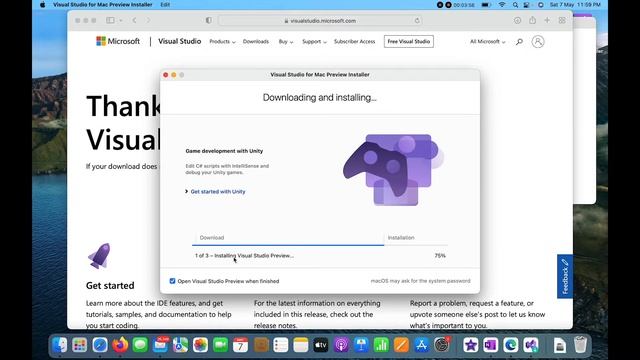Image resolution: width=640 pixels, height=360 pixels.
Task: Open Edit menu in menu bar
Action: pyautogui.click(x=165, y=4)
